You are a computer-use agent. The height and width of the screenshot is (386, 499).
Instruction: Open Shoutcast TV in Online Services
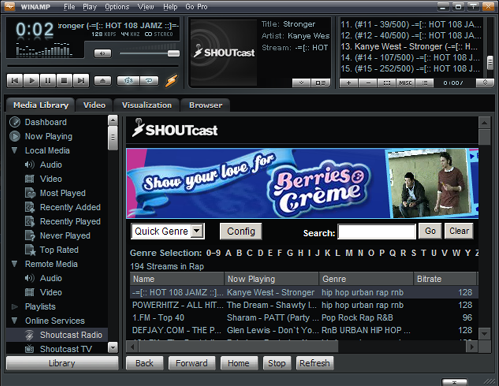pos(66,349)
